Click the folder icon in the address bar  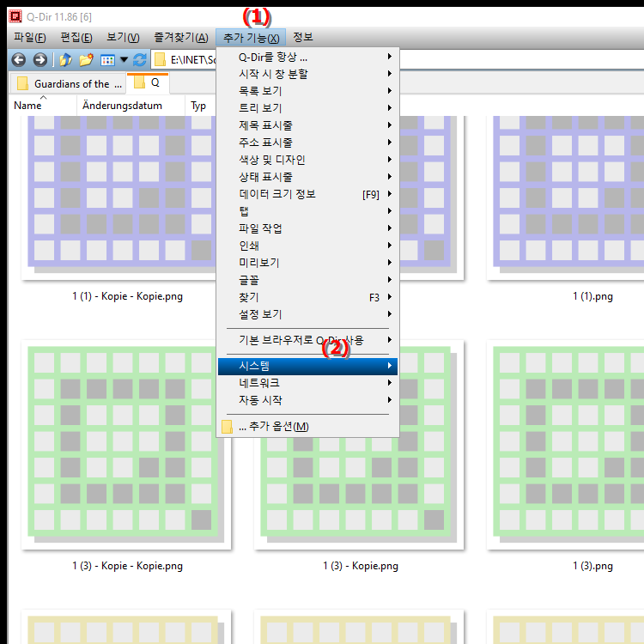[160, 60]
